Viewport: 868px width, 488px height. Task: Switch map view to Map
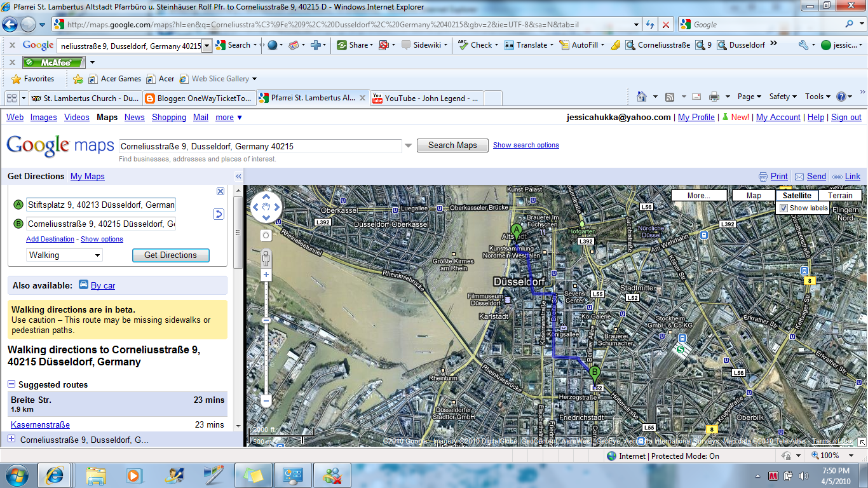(x=754, y=196)
